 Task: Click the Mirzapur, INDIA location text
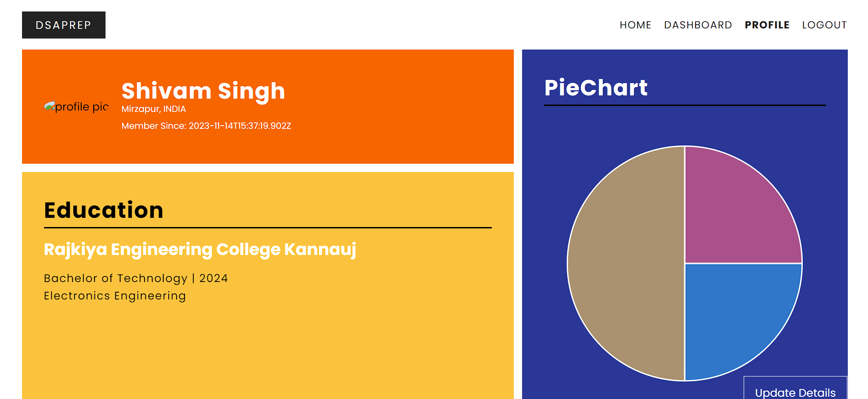[154, 109]
